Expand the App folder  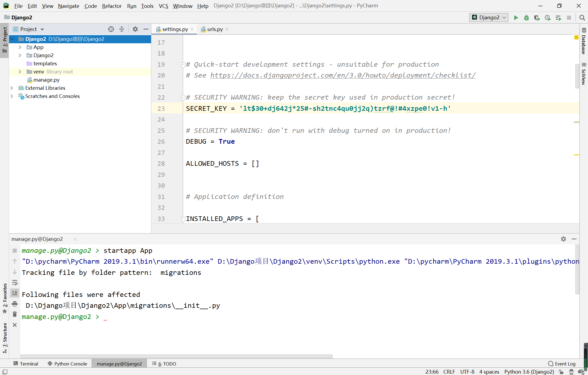coord(20,47)
